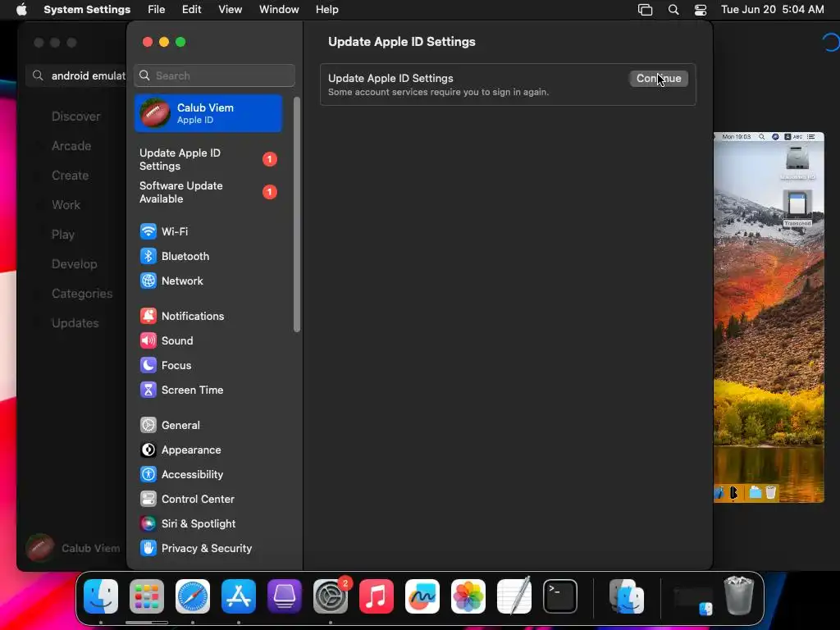Open Control Center in menu bar
The width and height of the screenshot is (840, 630).
pos(701,10)
